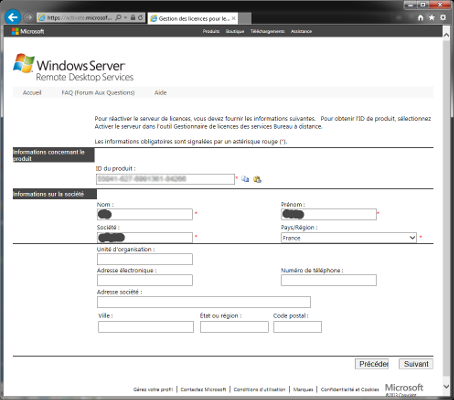This screenshot has height=400, width=454.
Task: Open a new blank browser tab
Action: pyautogui.click(x=245, y=18)
